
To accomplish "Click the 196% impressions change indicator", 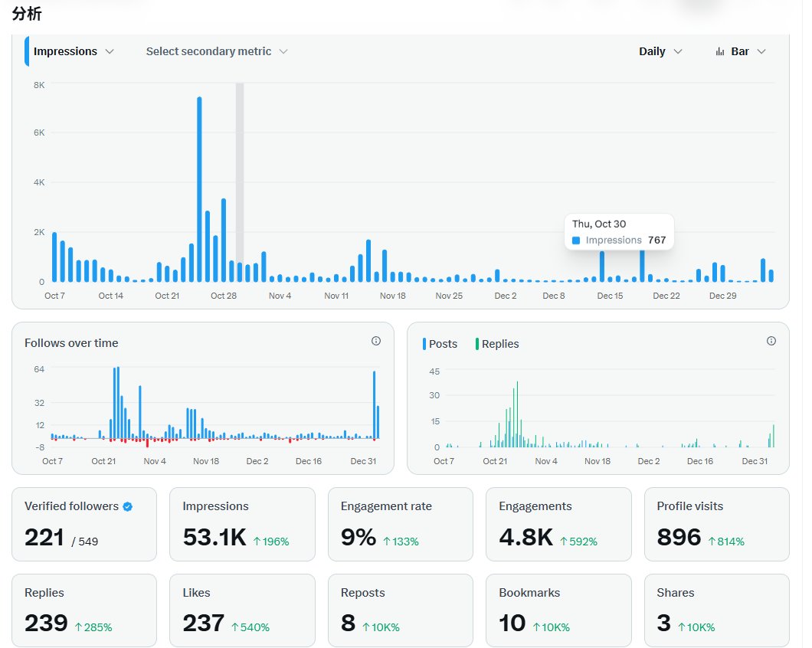I will 271,542.
